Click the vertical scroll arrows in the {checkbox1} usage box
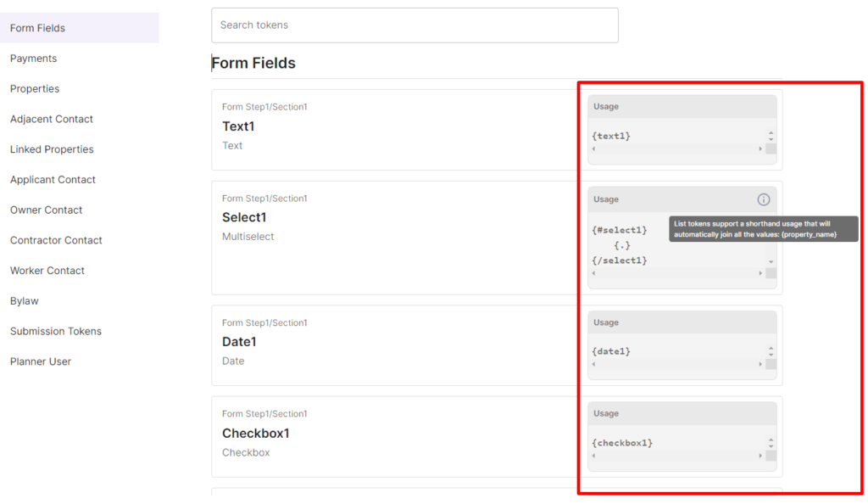 tap(771, 443)
